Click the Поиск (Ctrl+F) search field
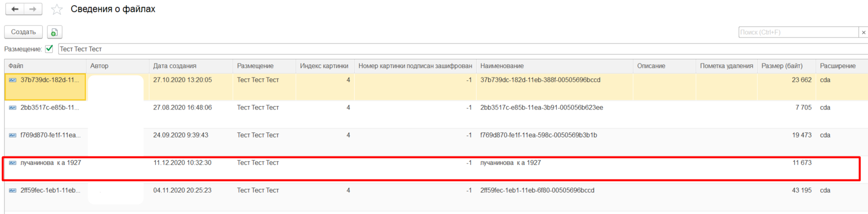This screenshot has height=214, width=868. coord(798,32)
